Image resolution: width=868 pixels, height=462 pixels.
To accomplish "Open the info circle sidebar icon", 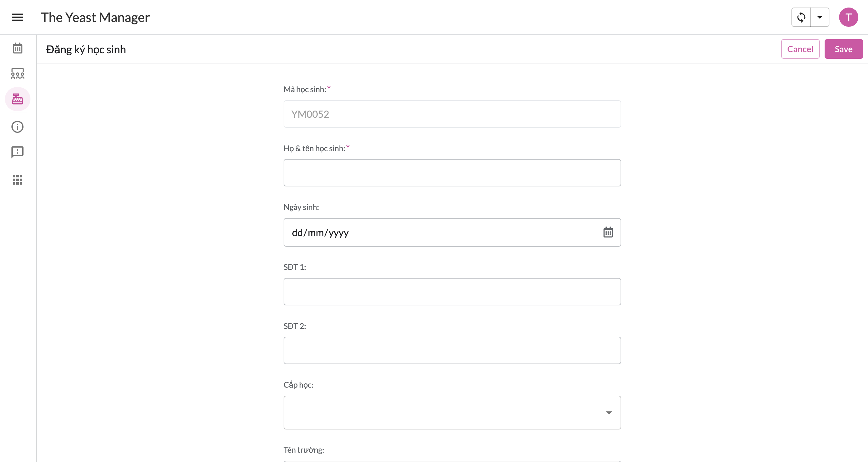I will pyautogui.click(x=17, y=127).
